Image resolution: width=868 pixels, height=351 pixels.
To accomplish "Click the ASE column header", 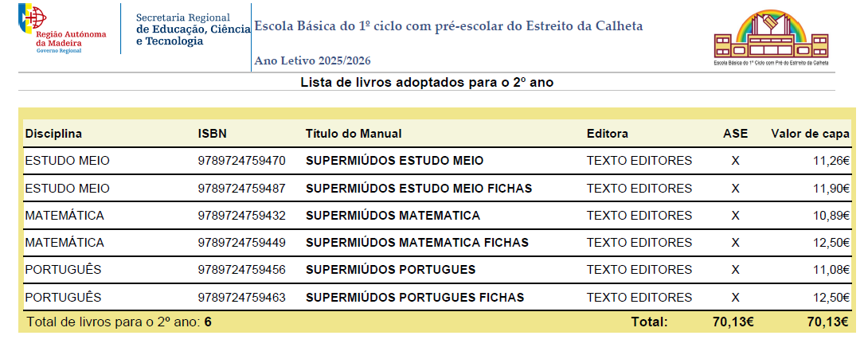I will click(x=735, y=134).
